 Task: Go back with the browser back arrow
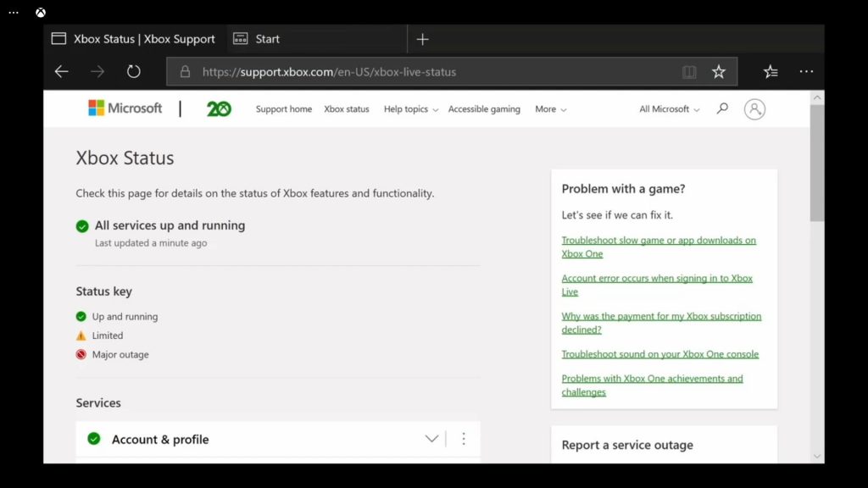61,71
